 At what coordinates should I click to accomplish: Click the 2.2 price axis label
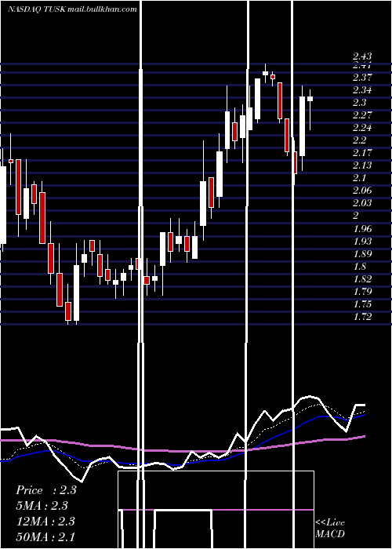click(359, 140)
